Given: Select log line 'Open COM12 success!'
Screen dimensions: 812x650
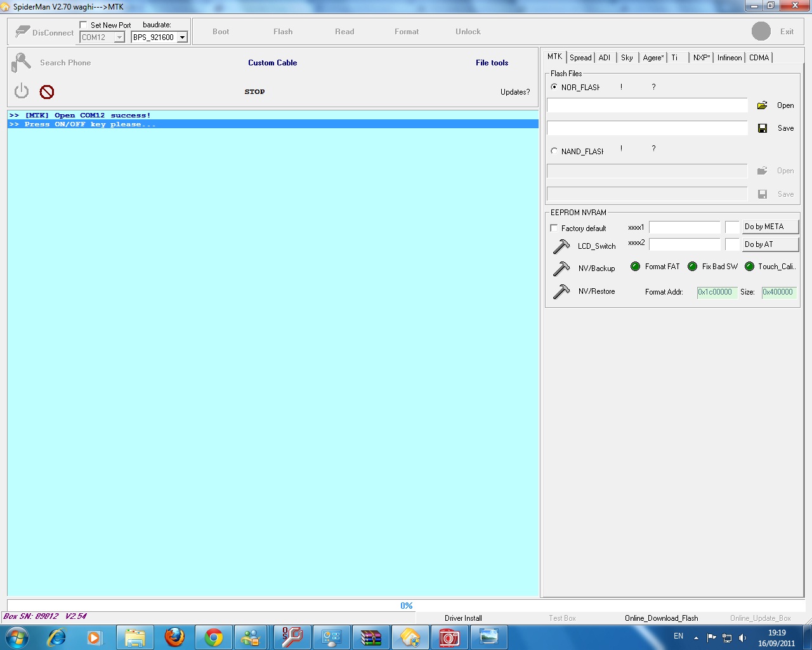Looking at the screenshot, I should point(273,116).
